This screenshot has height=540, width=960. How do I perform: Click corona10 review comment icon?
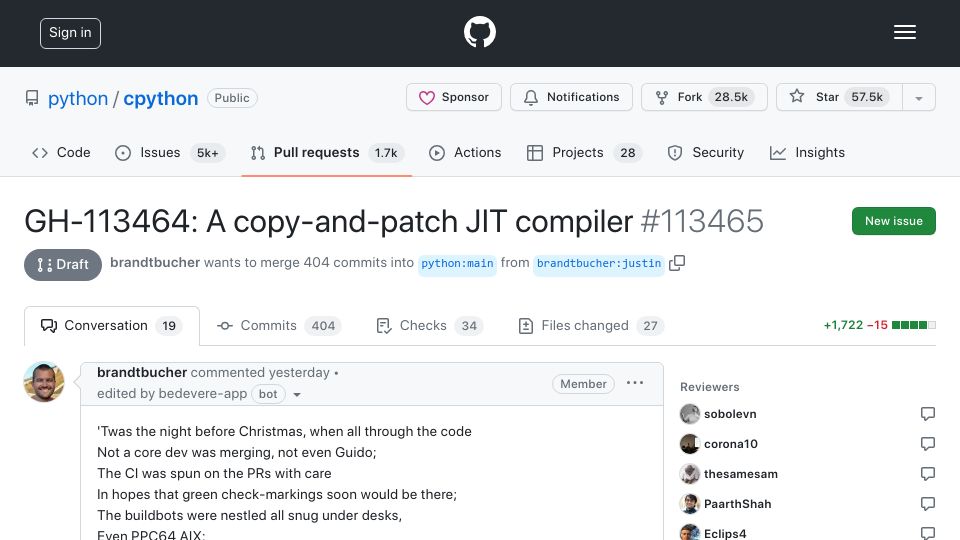pyautogui.click(x=928, y=444)
